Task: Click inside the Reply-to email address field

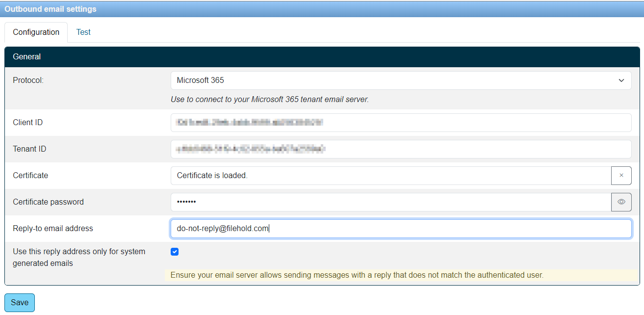Action: (343, 228)
